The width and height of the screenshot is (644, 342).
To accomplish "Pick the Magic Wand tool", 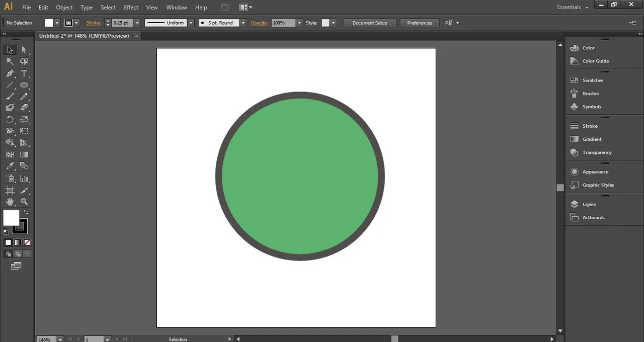I will tap(10, 61).
